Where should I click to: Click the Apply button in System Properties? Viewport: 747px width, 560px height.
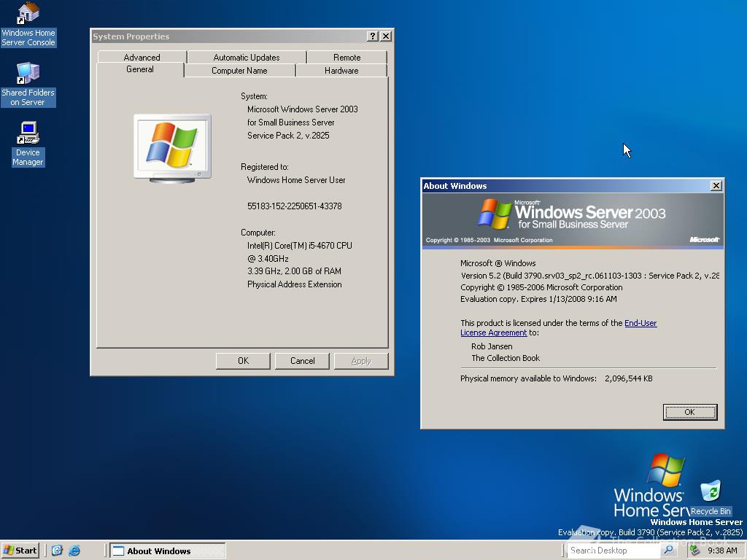coord(361,361)
